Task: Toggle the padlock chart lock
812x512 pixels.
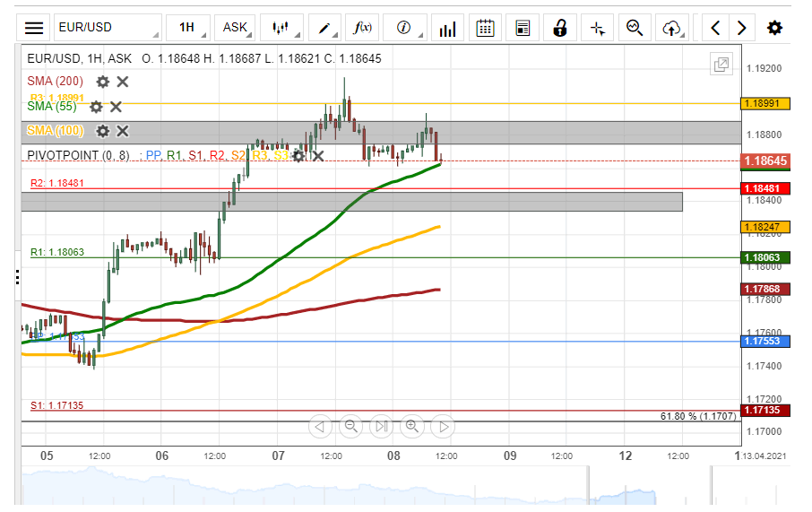Action: pos(560,28)
